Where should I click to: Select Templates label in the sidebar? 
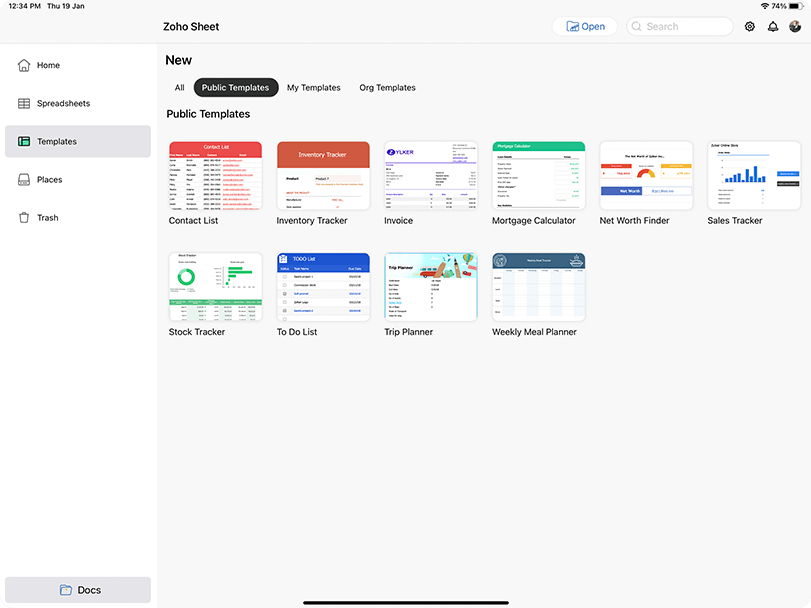point(57,141)
